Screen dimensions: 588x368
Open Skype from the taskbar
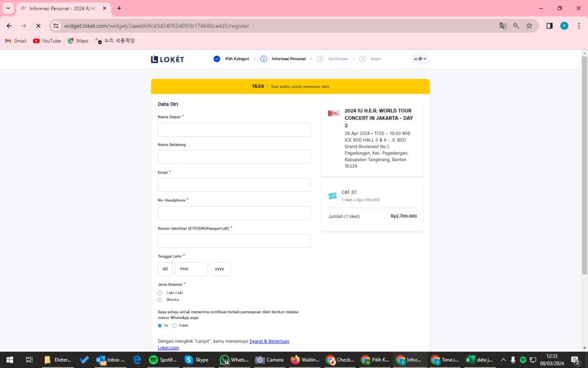click(197, 360)
